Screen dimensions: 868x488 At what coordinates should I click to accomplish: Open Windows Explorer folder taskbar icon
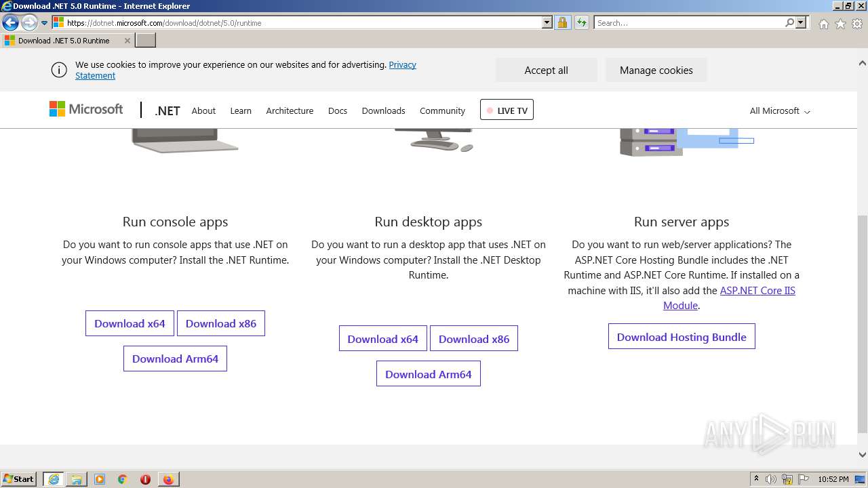tap(77, 479)
